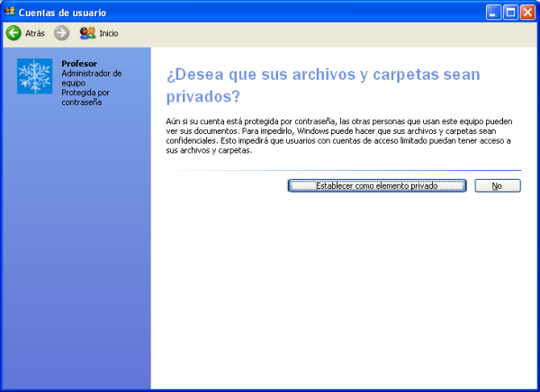Click the "Cuentas de usuario" title text

pyautogui.click(x=62, y=12)
